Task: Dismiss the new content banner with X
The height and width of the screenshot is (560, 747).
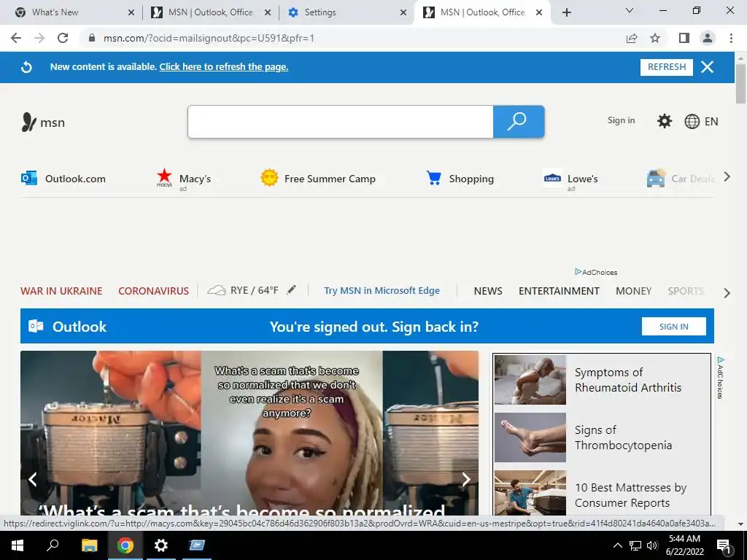Action: click(x=707, y=67)
